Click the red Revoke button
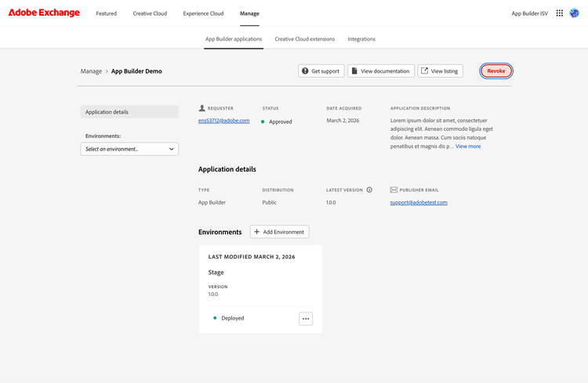Image resolution: width=588 pixels, height=383 pixels. [x=495, y=70]
